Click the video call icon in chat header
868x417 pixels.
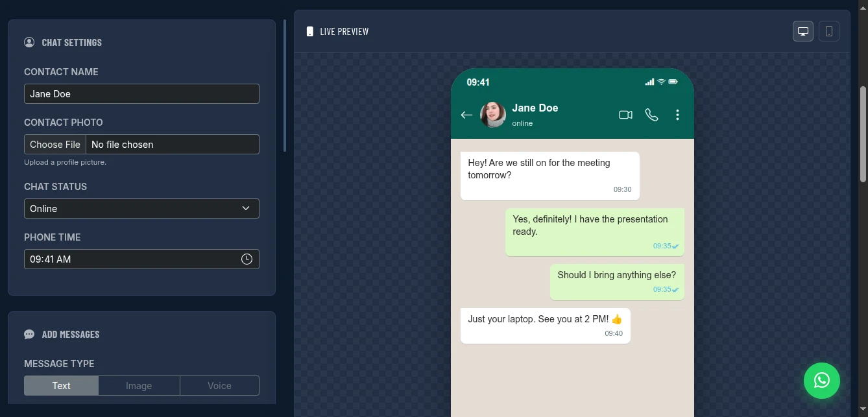tap(625, 114)
